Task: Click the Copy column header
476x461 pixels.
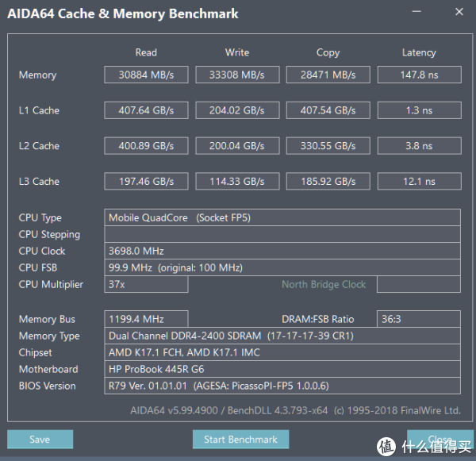Action: coord(328,53)
